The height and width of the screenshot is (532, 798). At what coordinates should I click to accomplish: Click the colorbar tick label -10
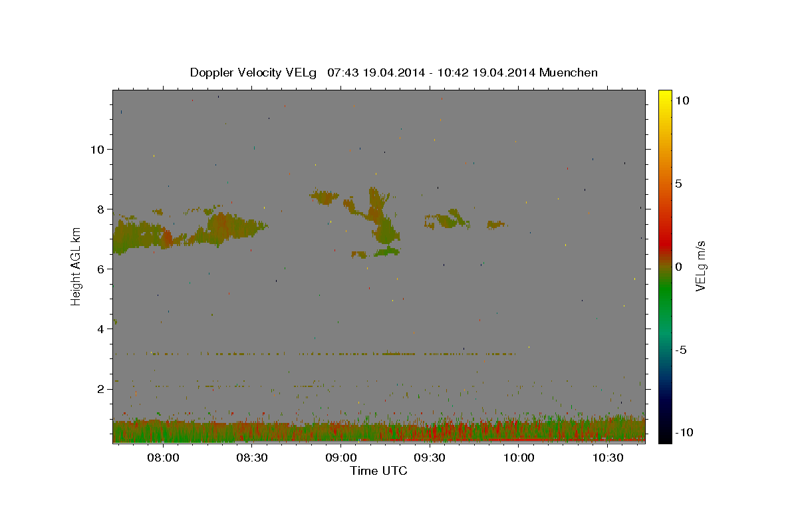point(684,433)
